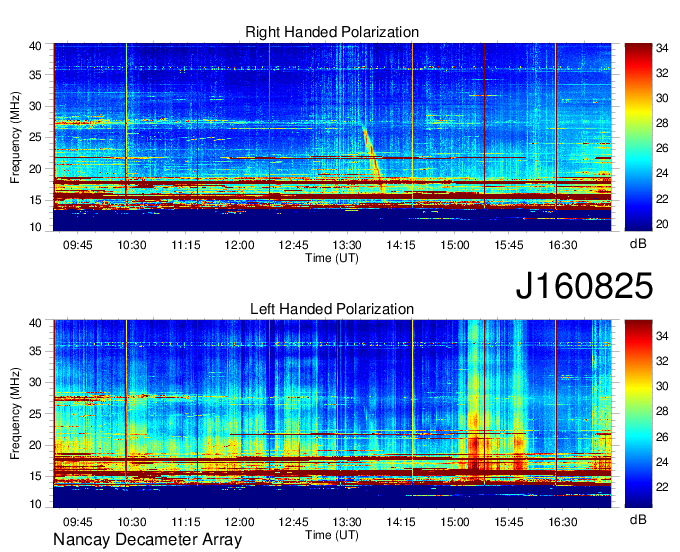Click the 'Left Handed Polarization' title
Image resolution: width=680 pixels, height=552 pixels.
pyautogui.click(x=332, y=309)
